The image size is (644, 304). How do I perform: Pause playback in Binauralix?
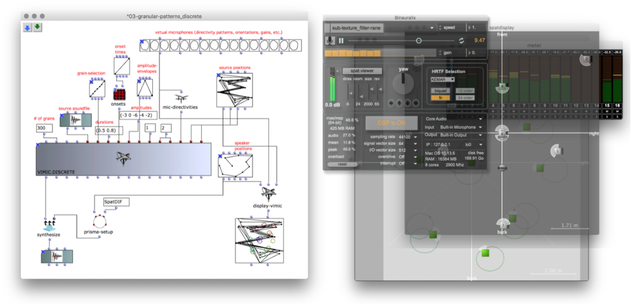[341, 41]
